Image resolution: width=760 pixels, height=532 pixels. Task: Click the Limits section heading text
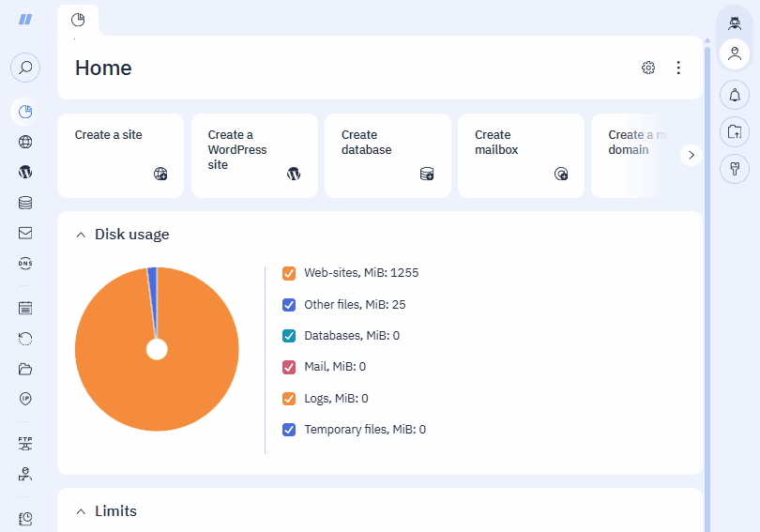click(115, 511)
